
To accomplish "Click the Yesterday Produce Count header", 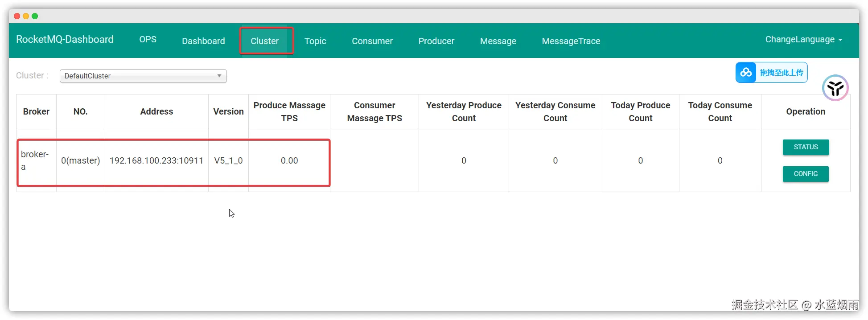I will tap(464, 111).
